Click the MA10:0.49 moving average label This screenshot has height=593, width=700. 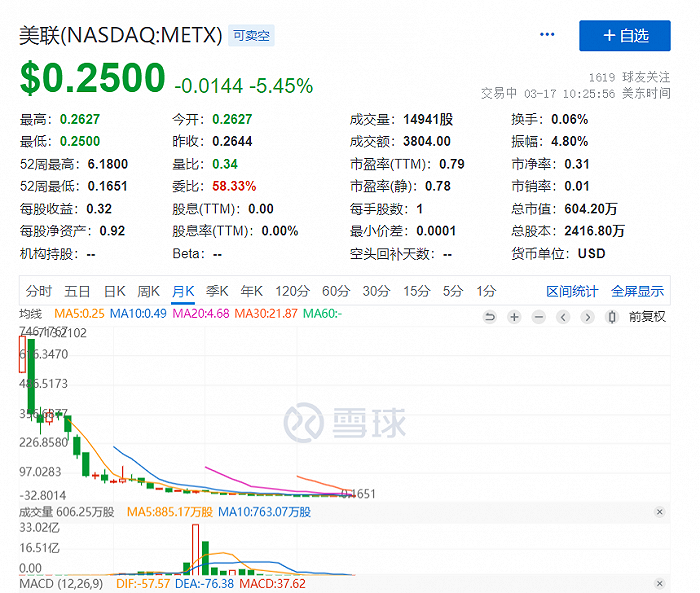[x=138, y=313]
